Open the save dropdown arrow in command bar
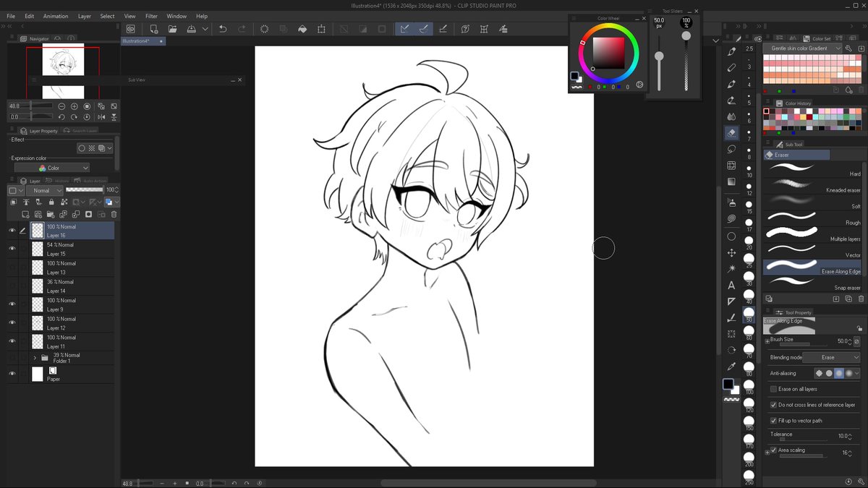The image size is (868, 488). (205, 29)
